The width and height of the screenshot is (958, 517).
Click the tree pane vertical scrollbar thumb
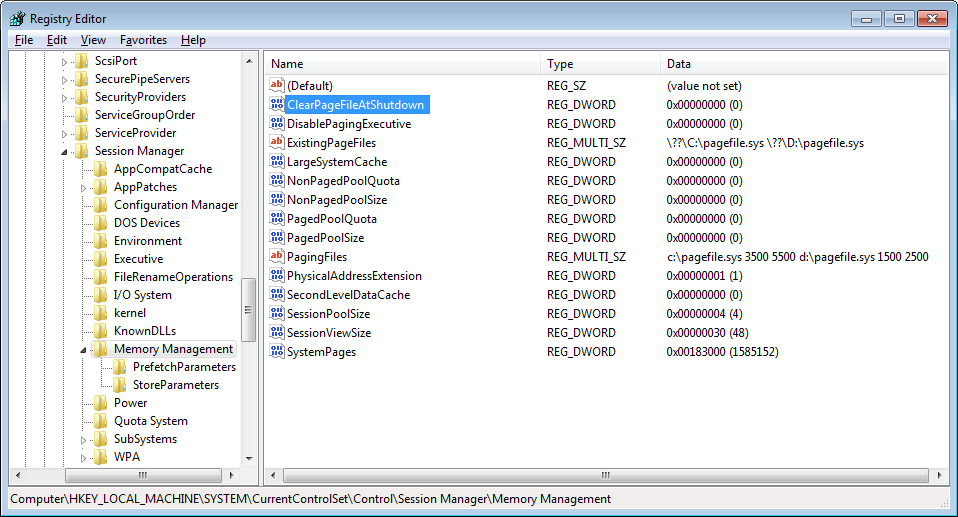click(248, 310)
